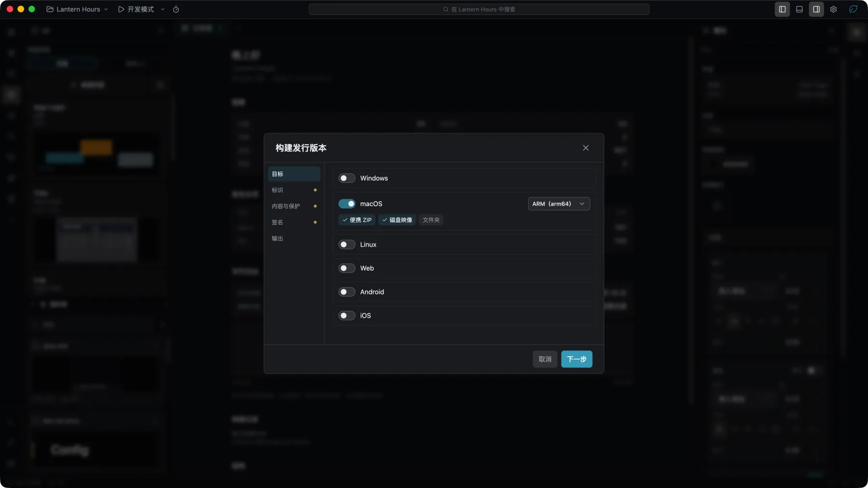
Task: Go to the 标识 step
Action: tap(294, 190)
